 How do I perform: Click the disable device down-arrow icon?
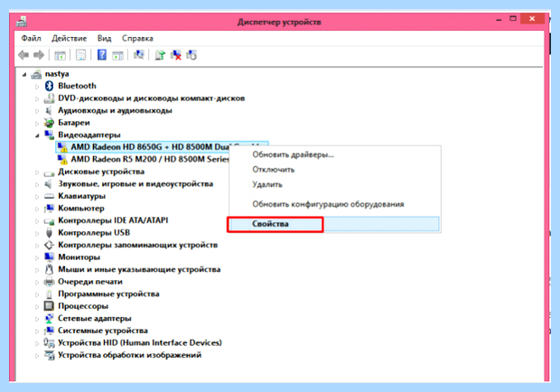(x=191, y=55)
